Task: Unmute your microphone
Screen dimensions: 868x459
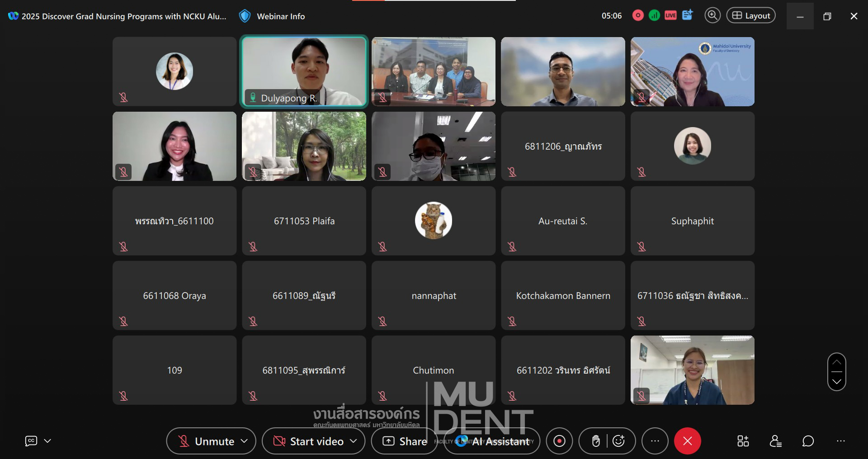Action: click(207, 441)
